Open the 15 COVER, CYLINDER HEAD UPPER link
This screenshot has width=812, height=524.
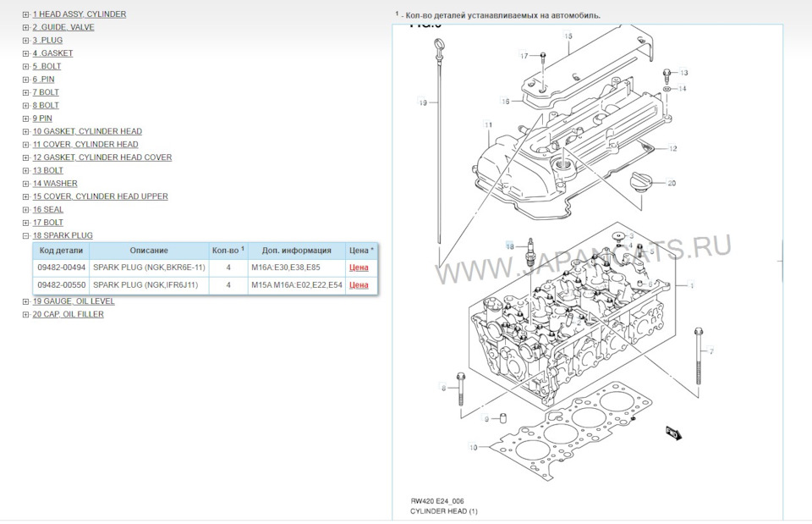(x=100, y=196)
